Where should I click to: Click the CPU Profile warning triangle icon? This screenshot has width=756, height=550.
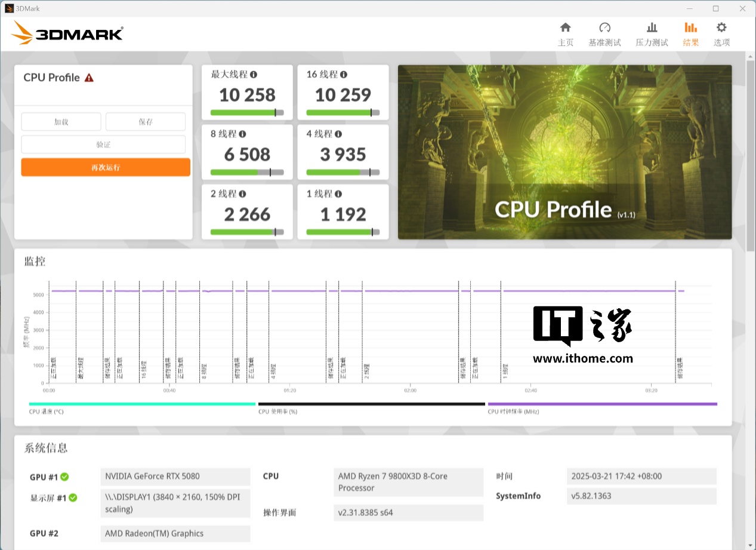coord(89,78)
